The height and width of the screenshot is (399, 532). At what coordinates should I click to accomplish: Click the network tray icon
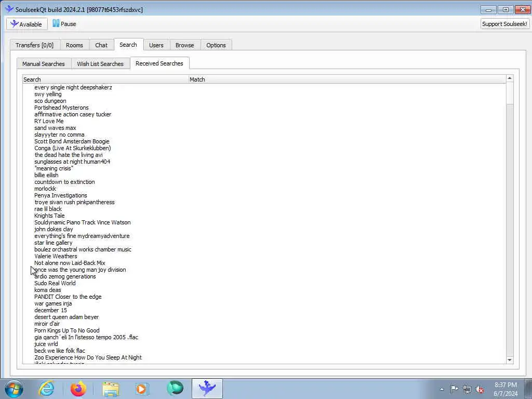467,389
